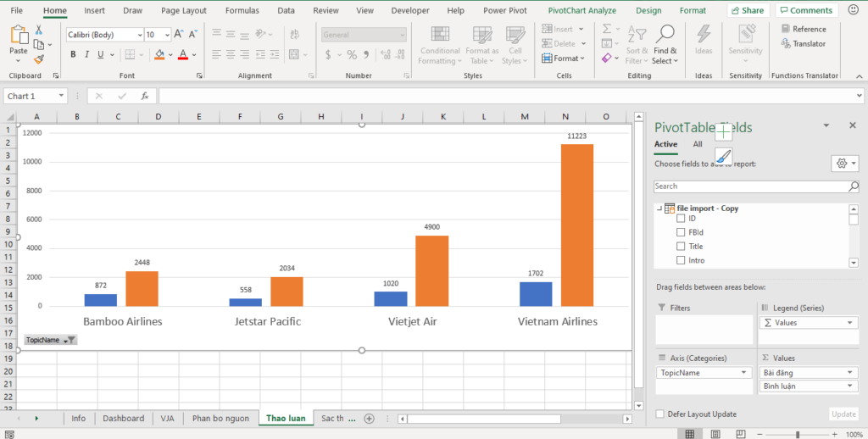Enable Defer Layout Update checkbox
868x439 pixels.
[x=659, y=414]
